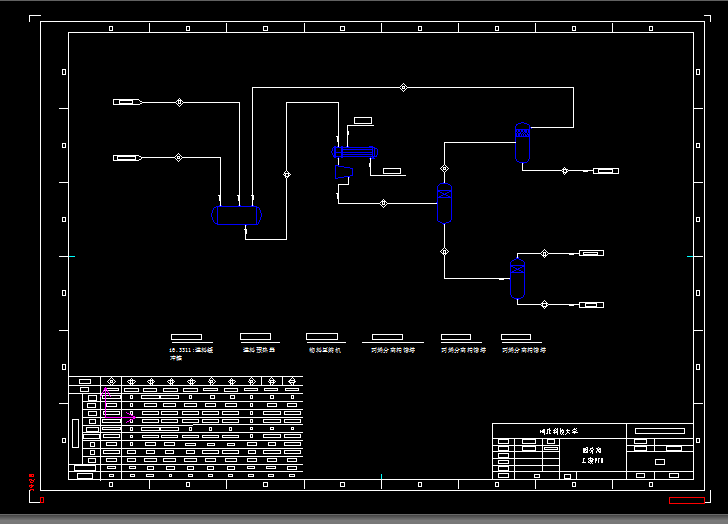
Task: Pick the stream diamond on the drum outlet riser
Action: [x=287, y=175]
